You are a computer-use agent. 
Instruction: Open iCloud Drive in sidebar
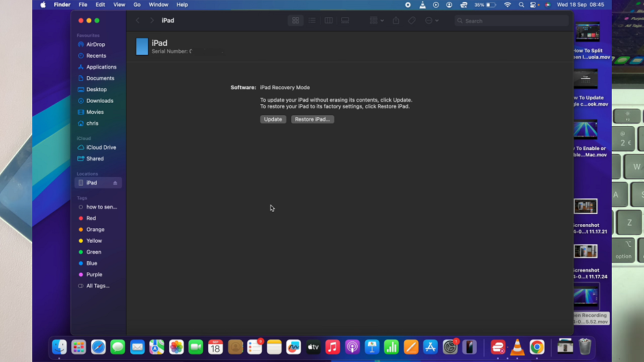[101, 147]
